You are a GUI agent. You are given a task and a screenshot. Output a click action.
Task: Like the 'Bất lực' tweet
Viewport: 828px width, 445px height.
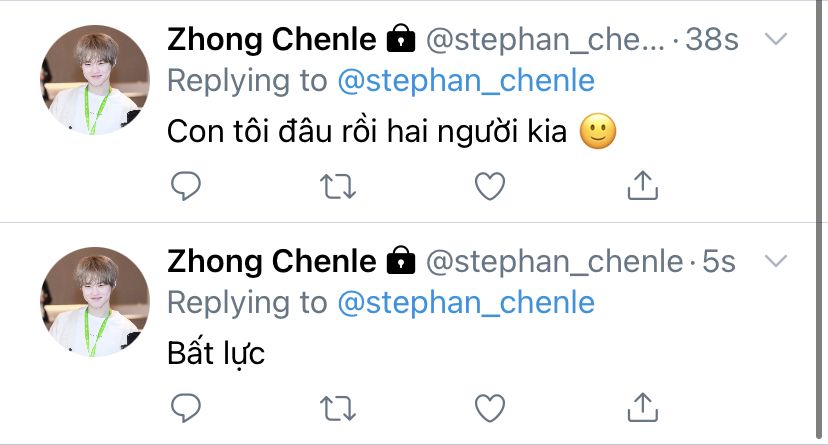pyautogui.click(x=488, y=407)
